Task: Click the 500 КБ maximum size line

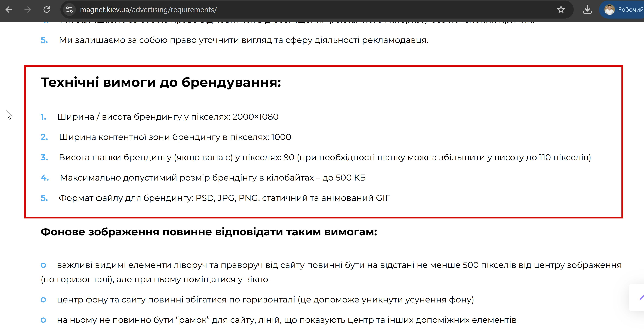Action: coord(212,178)
